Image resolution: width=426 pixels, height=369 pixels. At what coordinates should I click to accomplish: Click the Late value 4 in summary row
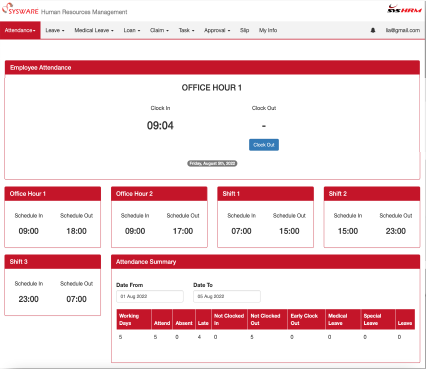click(199, 337)
